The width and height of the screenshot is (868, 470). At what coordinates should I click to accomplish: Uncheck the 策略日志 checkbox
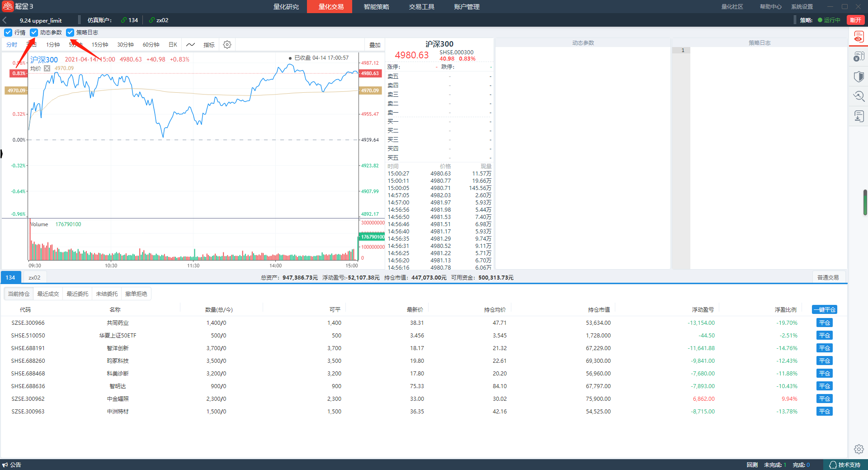coord(70,33)
